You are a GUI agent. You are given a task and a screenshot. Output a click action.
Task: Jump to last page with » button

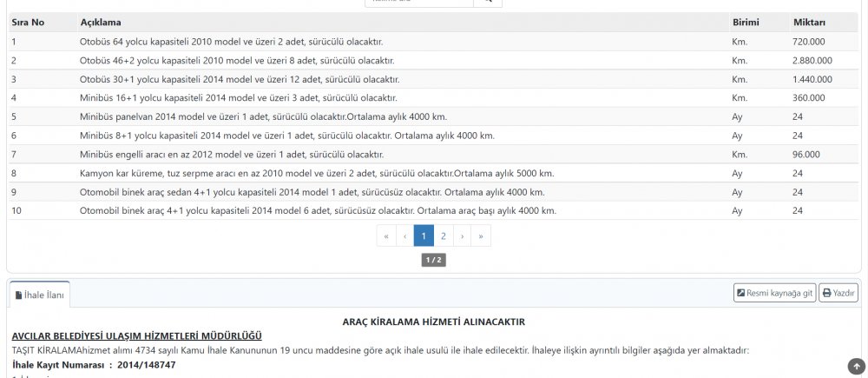pyautogui.click(x=481, y=235)
